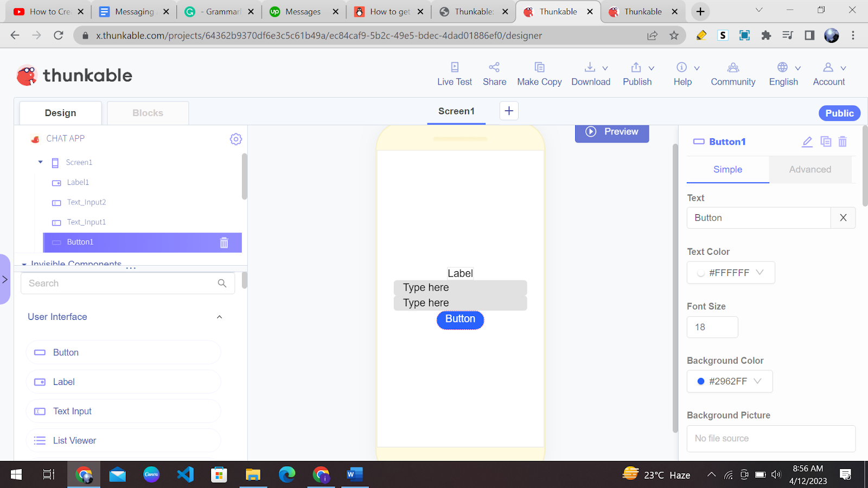This screenshot has width=868, height=488.
Task: Pick the List Viewer component from the palette
Action: [123, 440]
